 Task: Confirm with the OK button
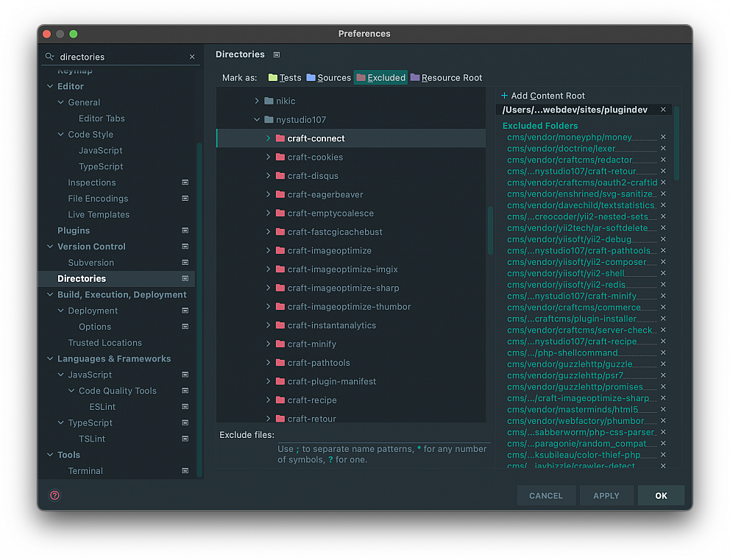[661, 496]
